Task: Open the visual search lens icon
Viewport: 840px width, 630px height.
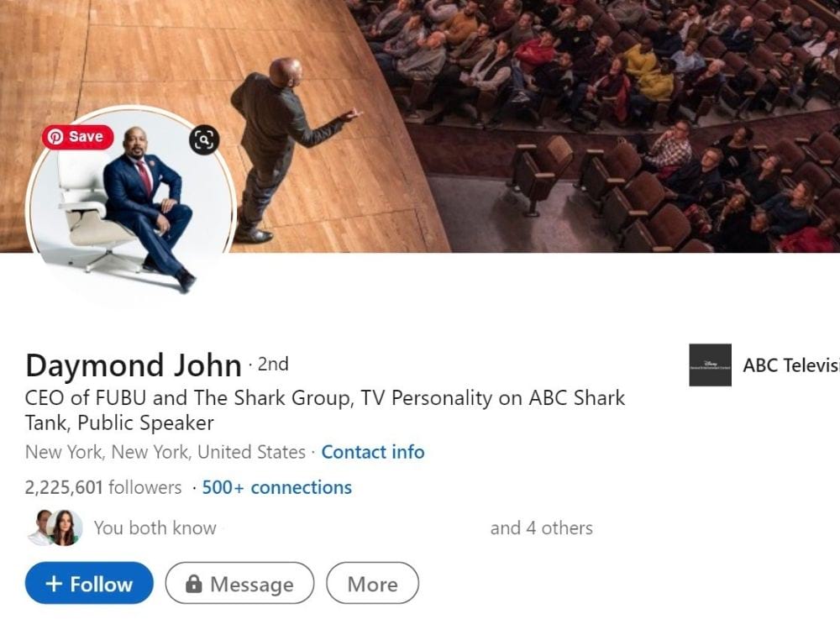Action: [x=204, y=139]
